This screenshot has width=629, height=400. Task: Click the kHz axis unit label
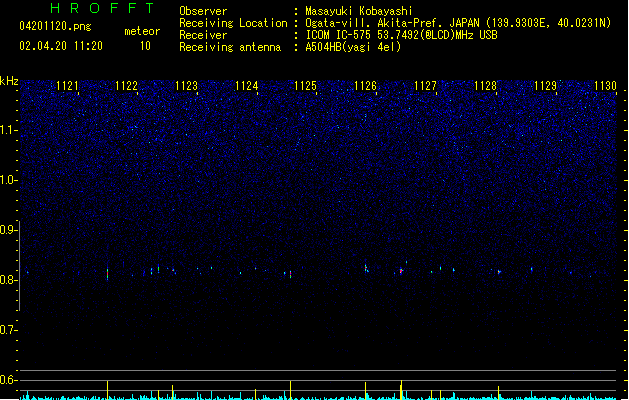point(9,81)
